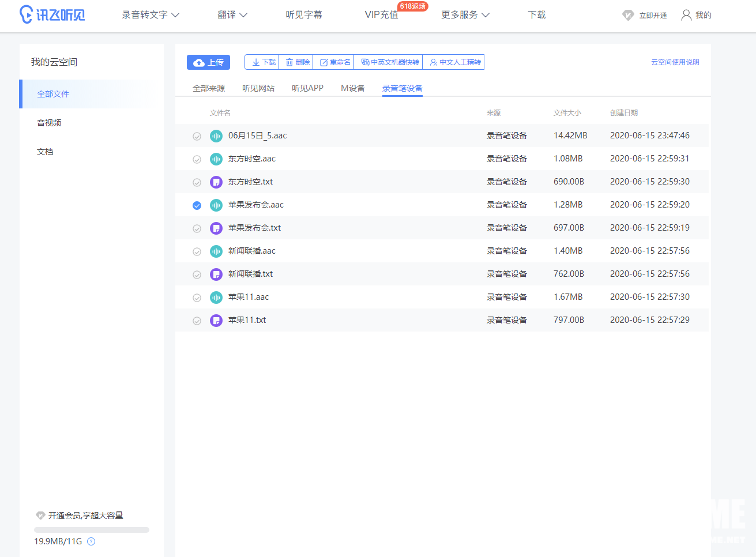Image resolution: width=756 pixels, height=557 pixels.
Task: Click the document icon of 新闻联播.txt
Action: click(216, 274)
